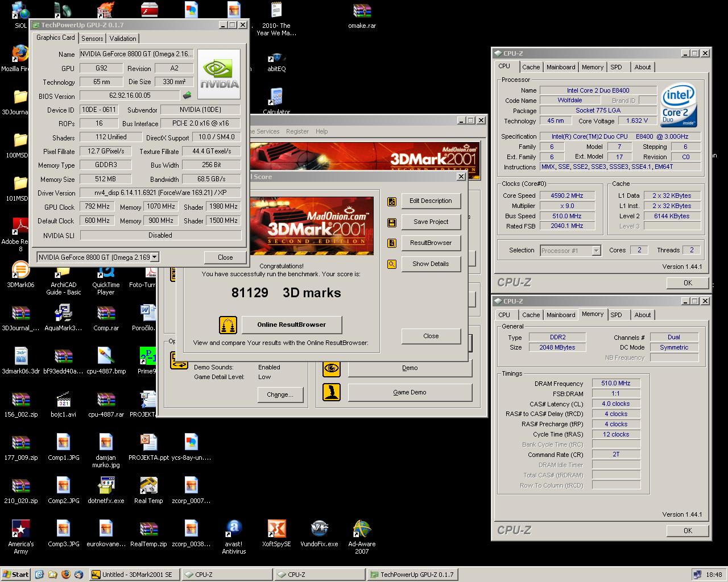728x582 pixels.
Task: Click the joystick icon next to Game Demo
Action: pyautogui.click(x=332, y=392)
